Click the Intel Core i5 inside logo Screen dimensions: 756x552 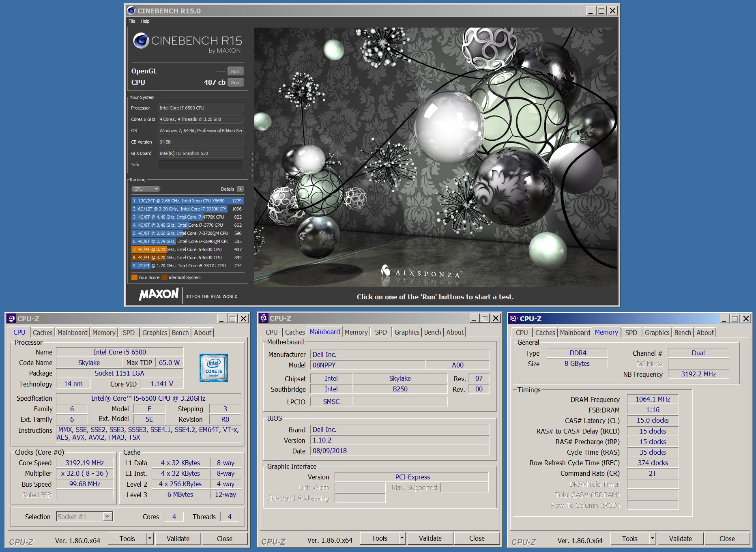(214, 368)
